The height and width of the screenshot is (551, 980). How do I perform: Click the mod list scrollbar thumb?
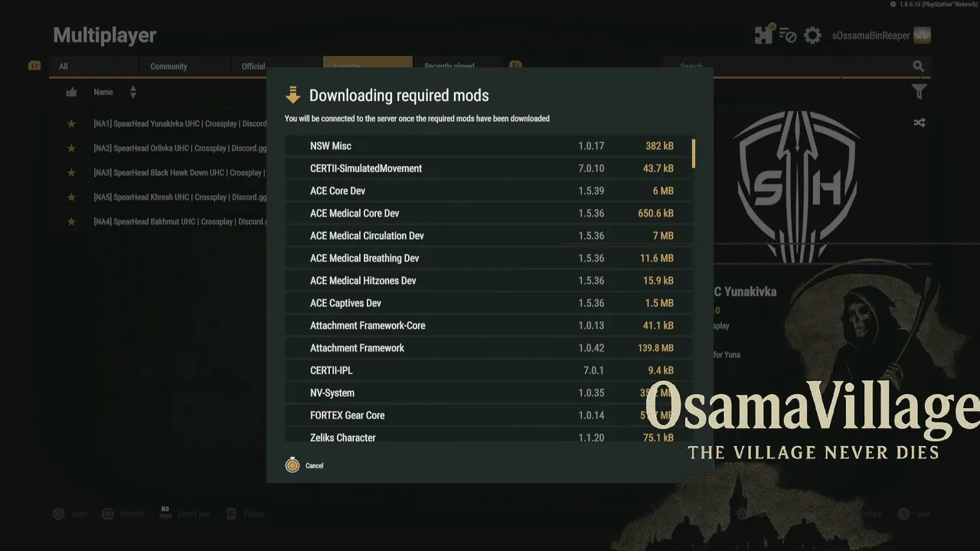coord(694,153)
